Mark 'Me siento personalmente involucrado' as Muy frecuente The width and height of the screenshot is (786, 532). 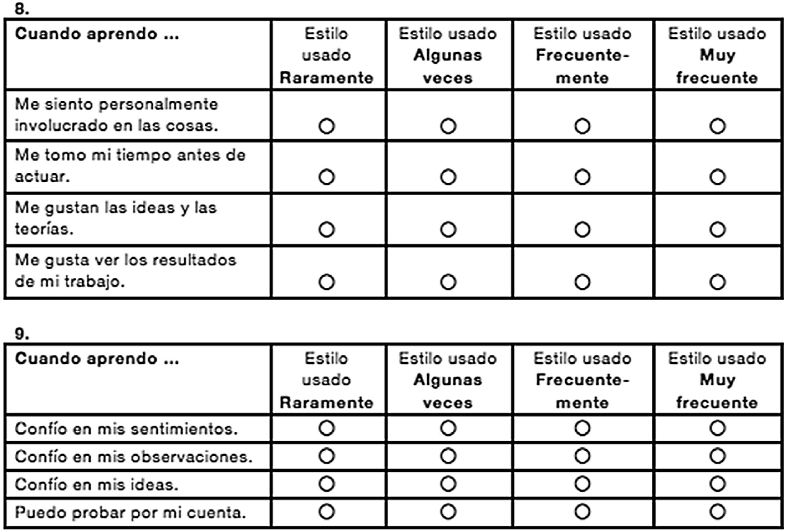tap(717, 126)
